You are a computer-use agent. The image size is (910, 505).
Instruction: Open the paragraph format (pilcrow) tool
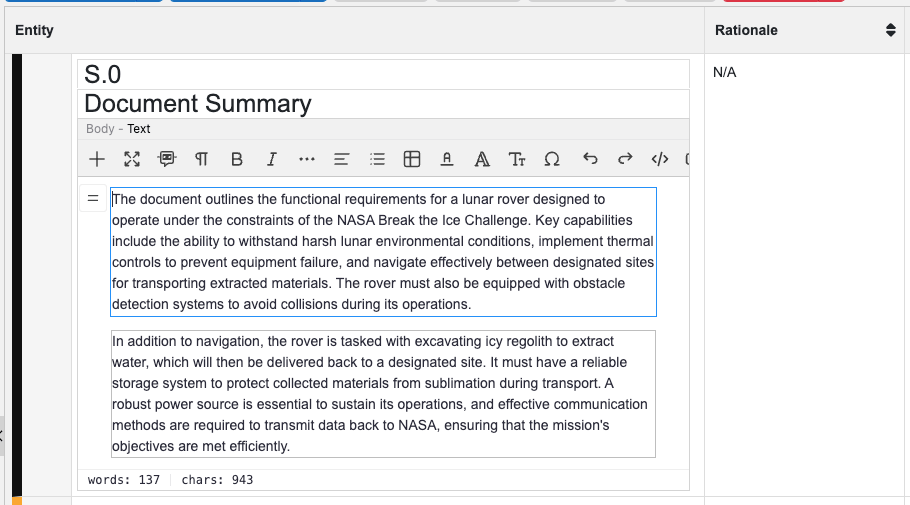(201, 159)
